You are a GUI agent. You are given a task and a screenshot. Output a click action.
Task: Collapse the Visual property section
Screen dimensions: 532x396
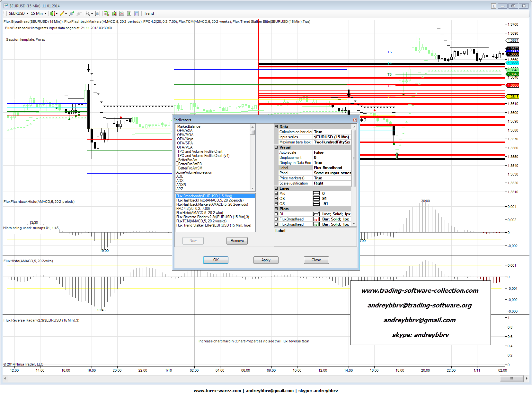[276, 147]
